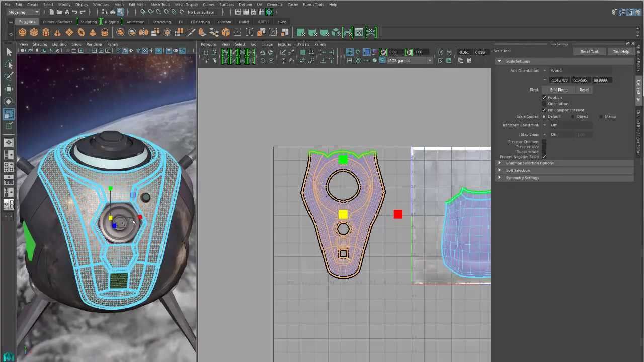Screen dimensions: 644x362
Task: Click the Undo arrow icon
Action: 74,12
